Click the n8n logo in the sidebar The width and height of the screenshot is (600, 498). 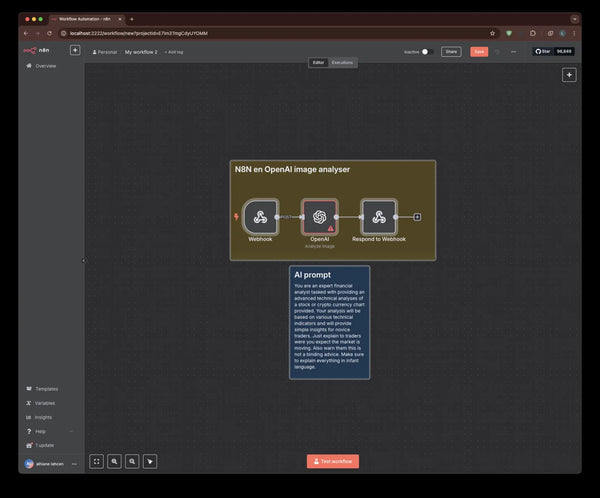tap(36, 50)
